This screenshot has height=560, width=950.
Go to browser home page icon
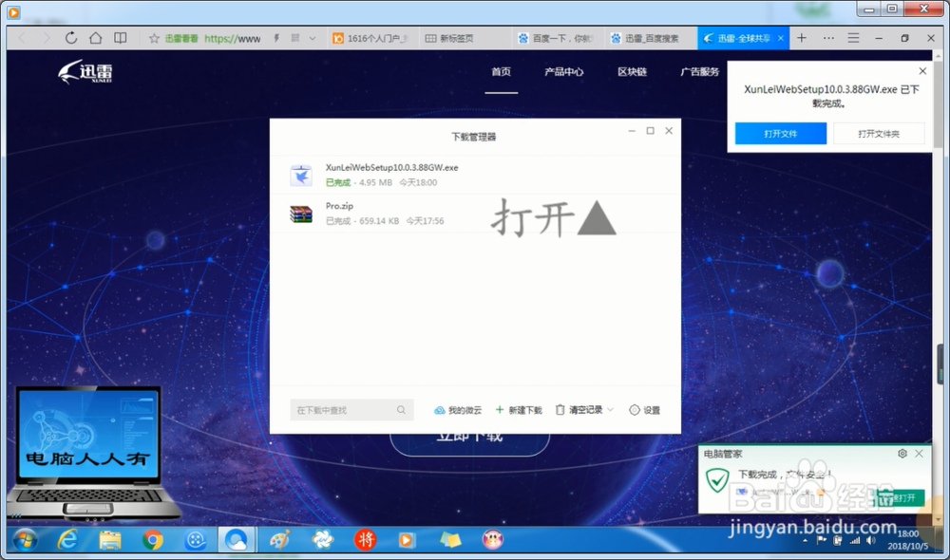coord(96,38)
